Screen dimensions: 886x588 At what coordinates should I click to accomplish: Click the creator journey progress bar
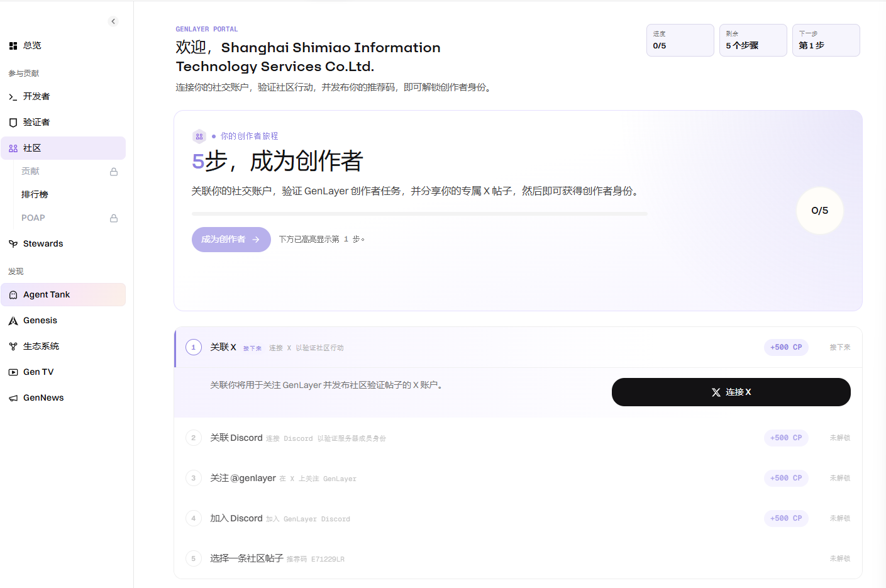tap(419, 214)
